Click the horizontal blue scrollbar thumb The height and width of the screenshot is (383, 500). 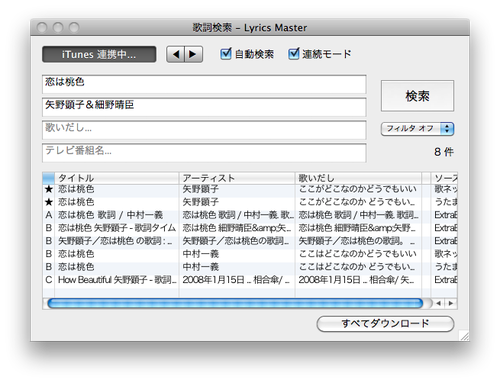pos(235,303)
